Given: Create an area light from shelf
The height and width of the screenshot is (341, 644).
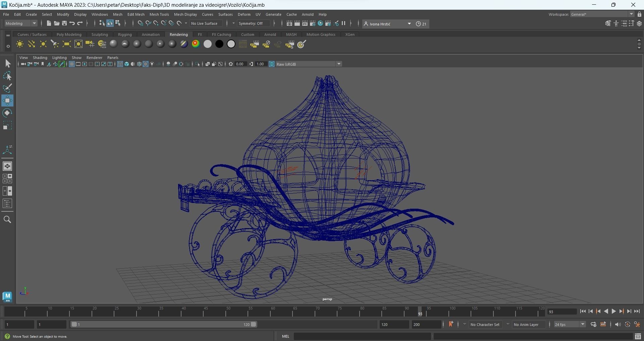Looking at the screenshot, I should (66, 44).
